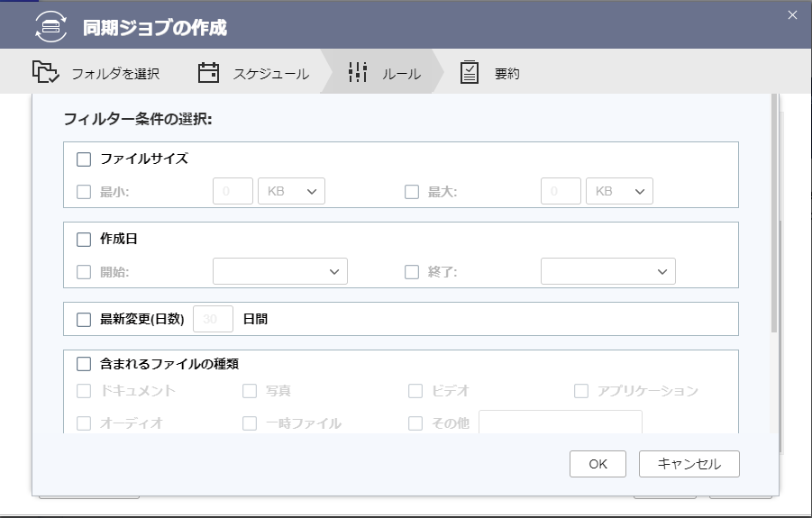
Task: Click the sync job icon in title bar
Action: click(x=51, y=27)
